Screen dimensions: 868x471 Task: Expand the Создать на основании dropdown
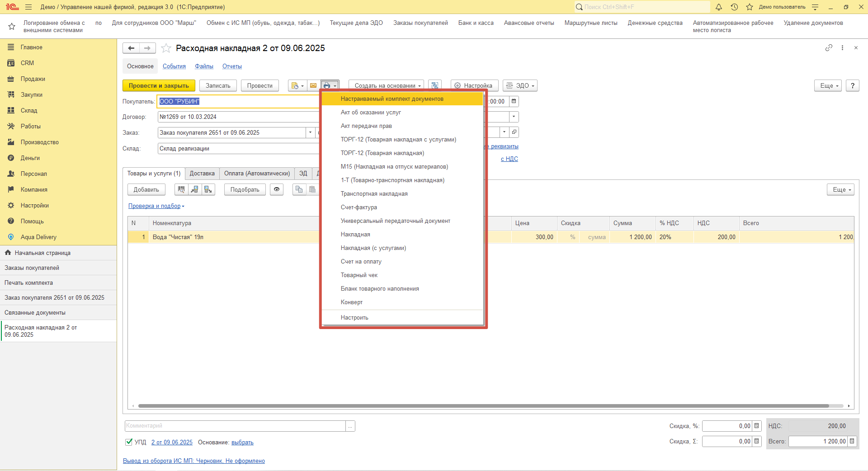pyautogui.click(x=387, y=85)
